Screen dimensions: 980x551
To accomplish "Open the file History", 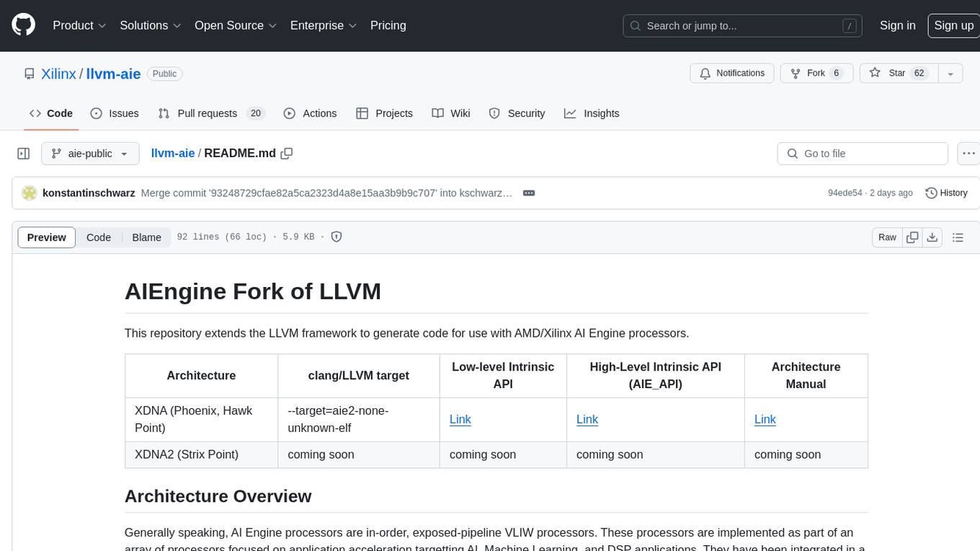I will click(x=946, y=193).
